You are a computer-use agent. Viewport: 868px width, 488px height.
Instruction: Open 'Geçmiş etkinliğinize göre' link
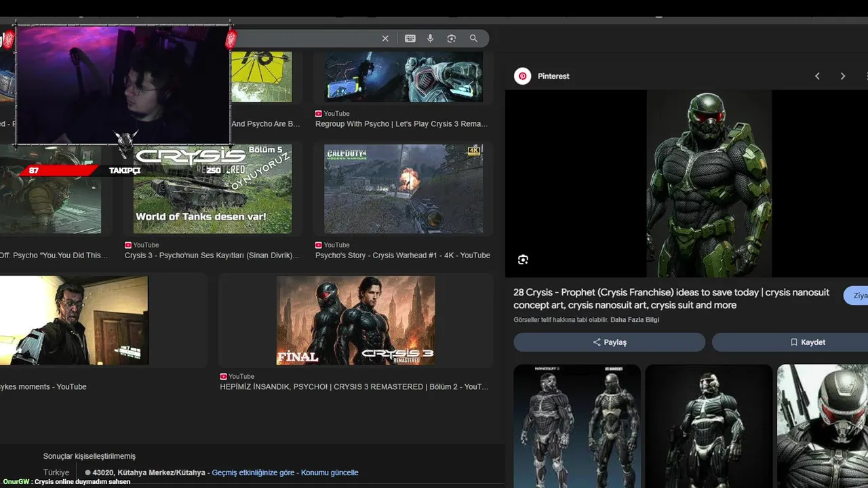click(253, 472)
